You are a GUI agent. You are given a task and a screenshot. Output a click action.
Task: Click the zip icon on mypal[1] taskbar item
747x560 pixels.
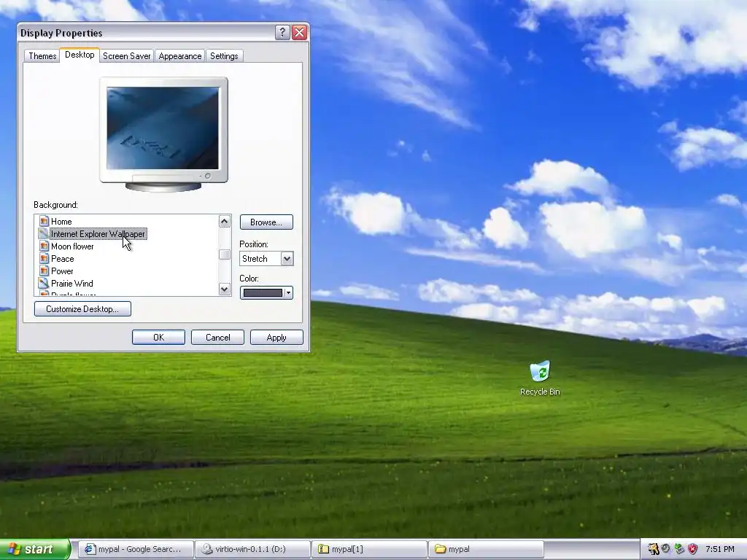(323, 549)
